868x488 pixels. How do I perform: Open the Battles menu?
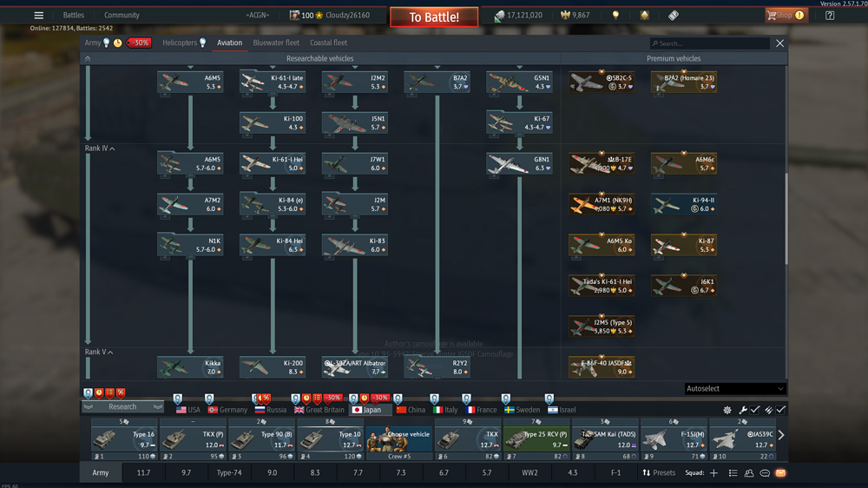[74, 16]
